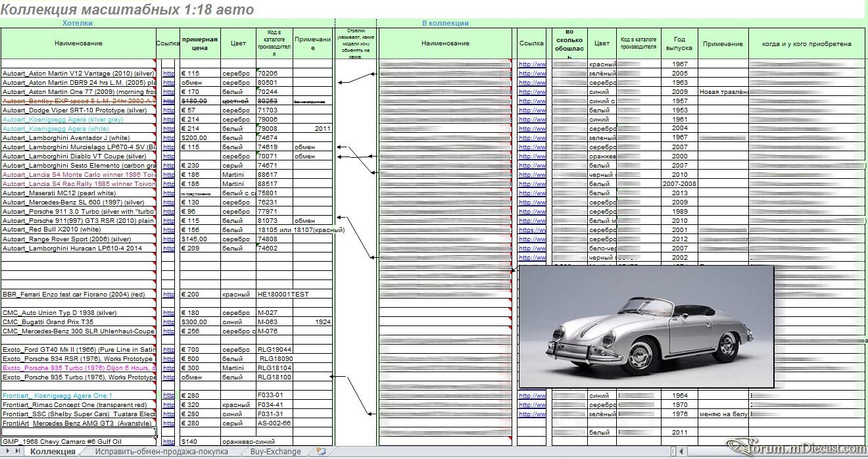Select the price cell '€ 700'
This screenshot has width=868, height=459.
coord(200,350)
